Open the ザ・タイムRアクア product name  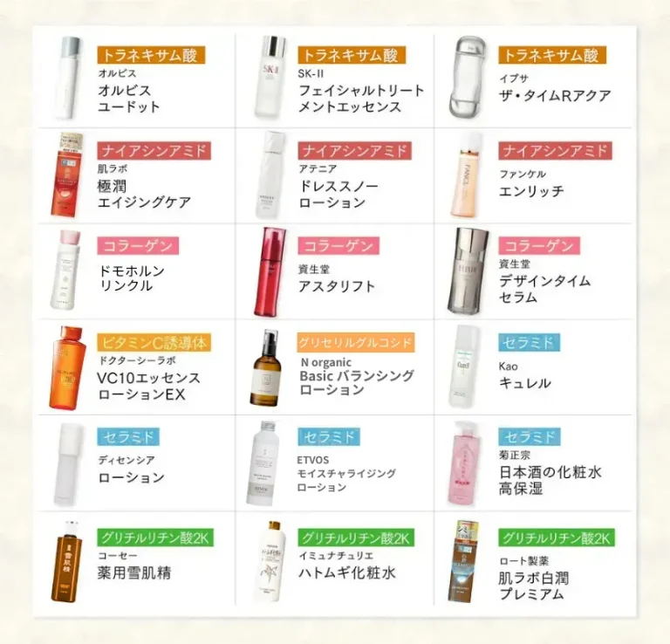(x=555, y=95)
